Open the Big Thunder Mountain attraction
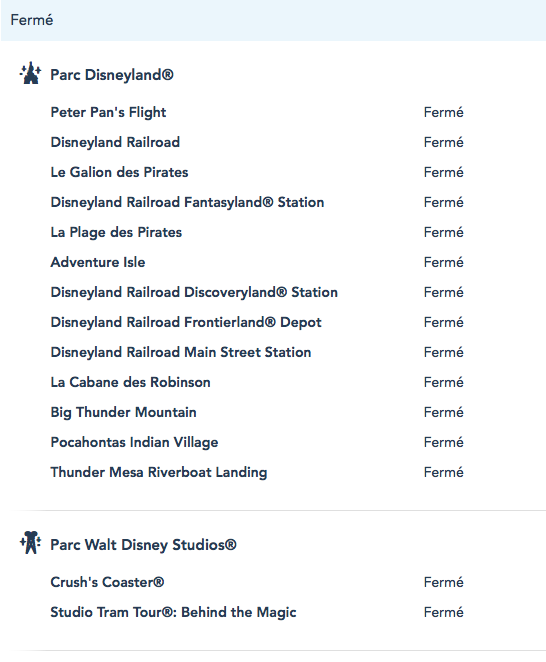The width and height of the screenshot is (546, 662). [x=123, y=412]
